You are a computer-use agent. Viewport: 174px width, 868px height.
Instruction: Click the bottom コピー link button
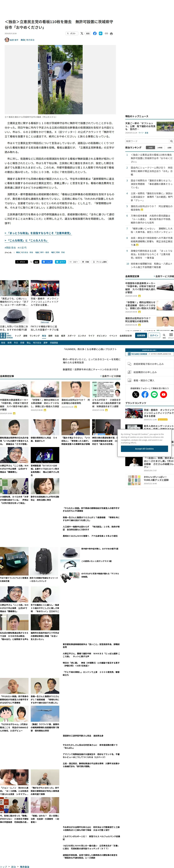(74, 262)
